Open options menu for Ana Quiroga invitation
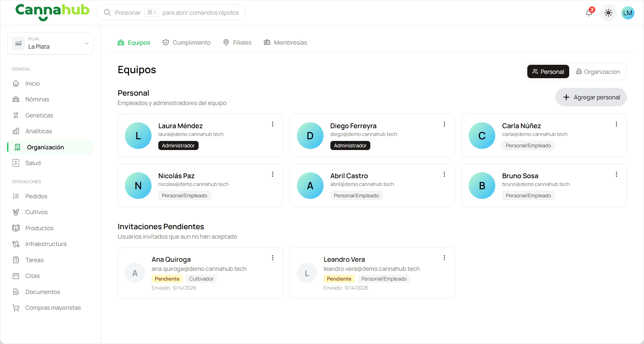 click(273, 258)
